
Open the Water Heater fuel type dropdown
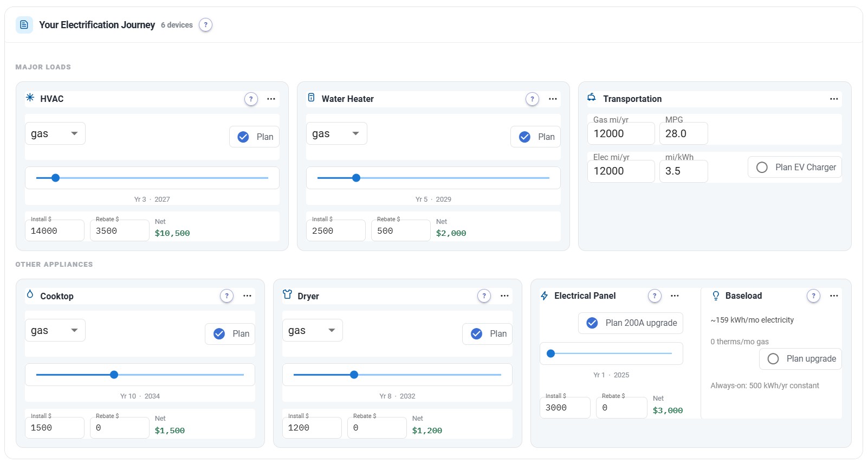point(336,133)
